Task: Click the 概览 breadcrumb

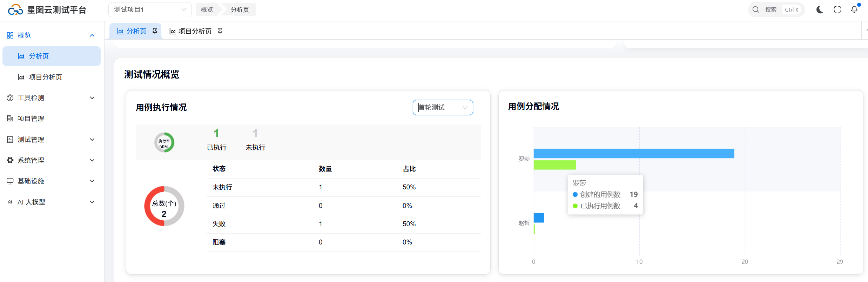Action: pyautogui.click(x=207, y=10)
